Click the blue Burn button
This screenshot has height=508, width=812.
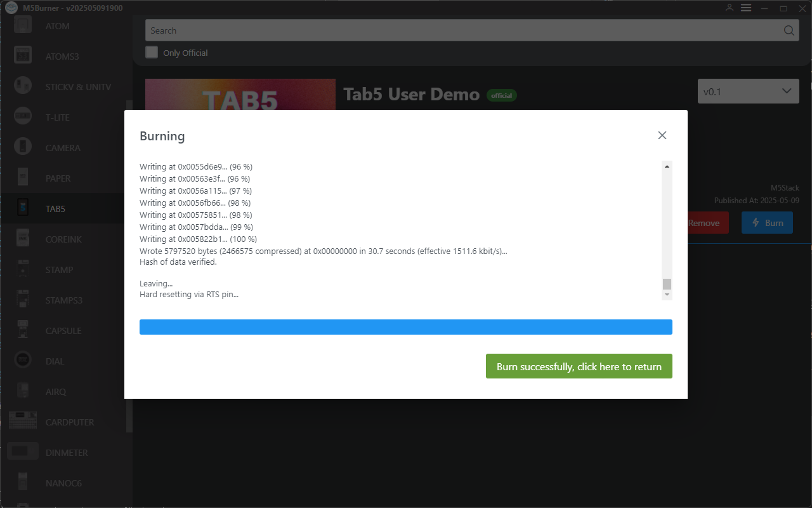click(x=767, y=223)
